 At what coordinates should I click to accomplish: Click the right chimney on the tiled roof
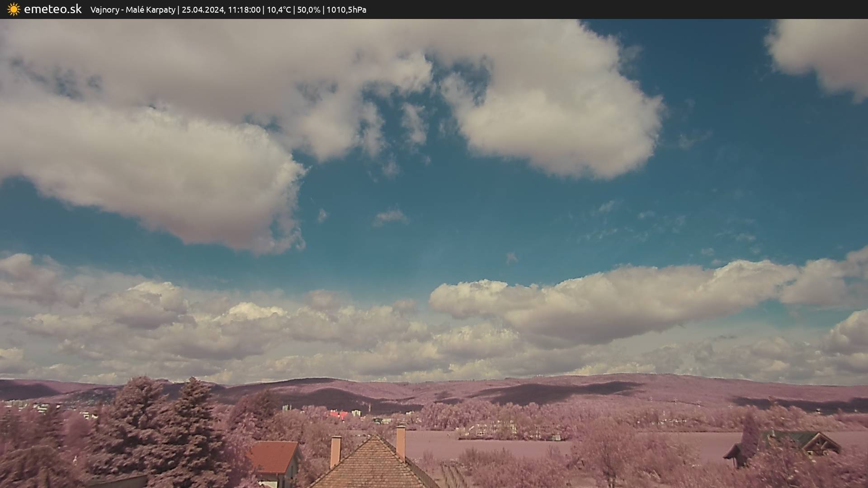pyautogui.click(x=401, y=442)
